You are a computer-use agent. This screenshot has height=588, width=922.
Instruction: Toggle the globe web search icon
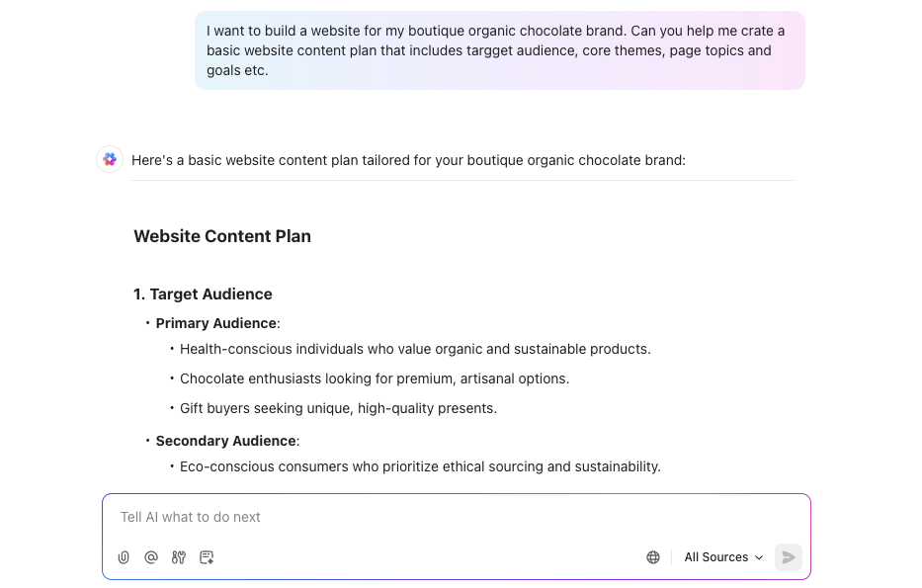pos(653,557)
